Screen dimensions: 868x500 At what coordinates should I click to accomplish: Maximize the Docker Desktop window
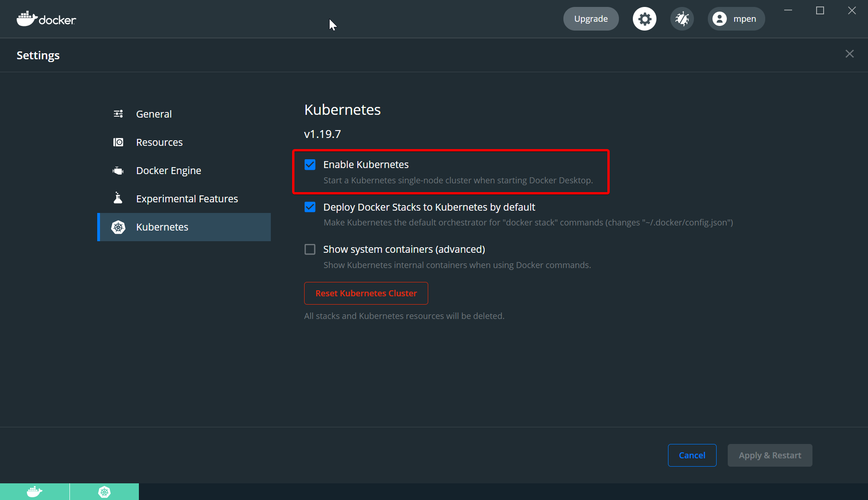pyautogui.click(x=820, y=10)
